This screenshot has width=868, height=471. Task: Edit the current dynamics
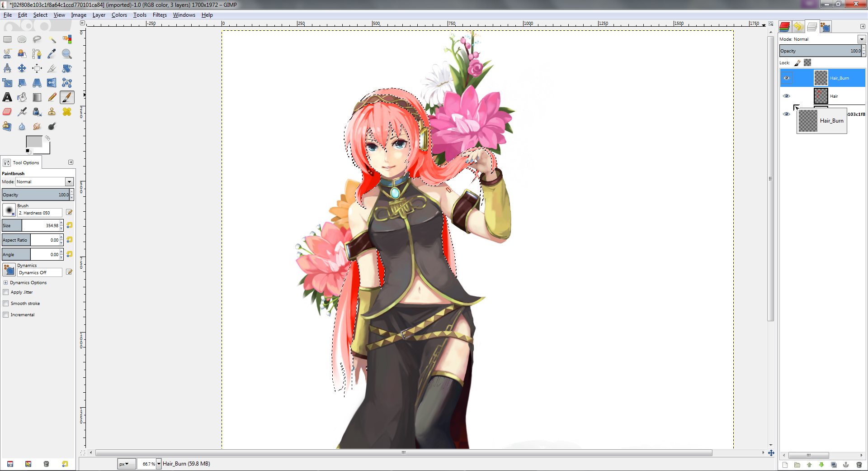coord(69,272)
